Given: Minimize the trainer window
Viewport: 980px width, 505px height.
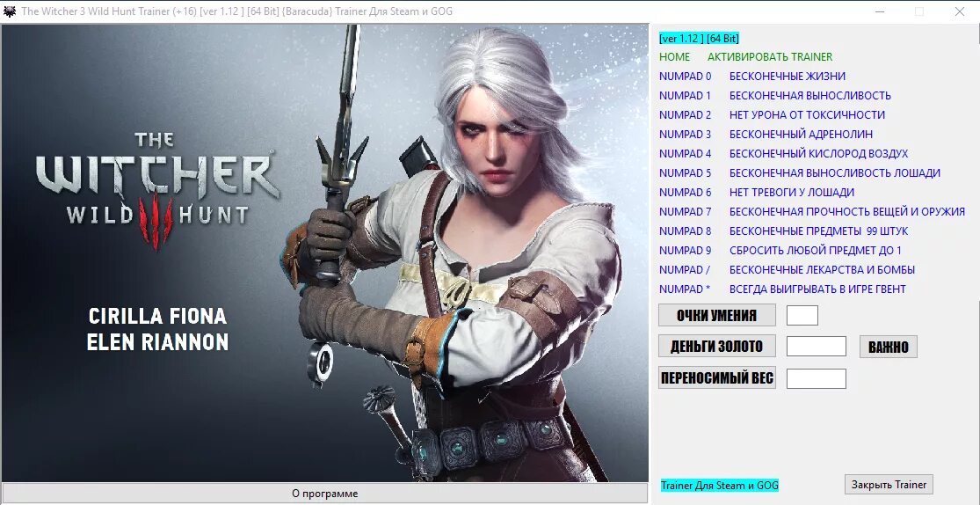Looking at the screenshot, I should coord(880,11).
